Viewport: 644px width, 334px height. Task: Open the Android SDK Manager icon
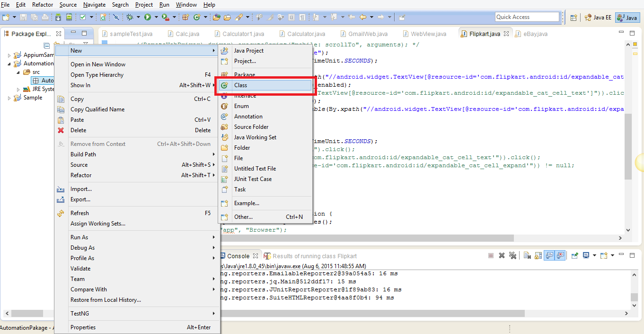(58, 17)
